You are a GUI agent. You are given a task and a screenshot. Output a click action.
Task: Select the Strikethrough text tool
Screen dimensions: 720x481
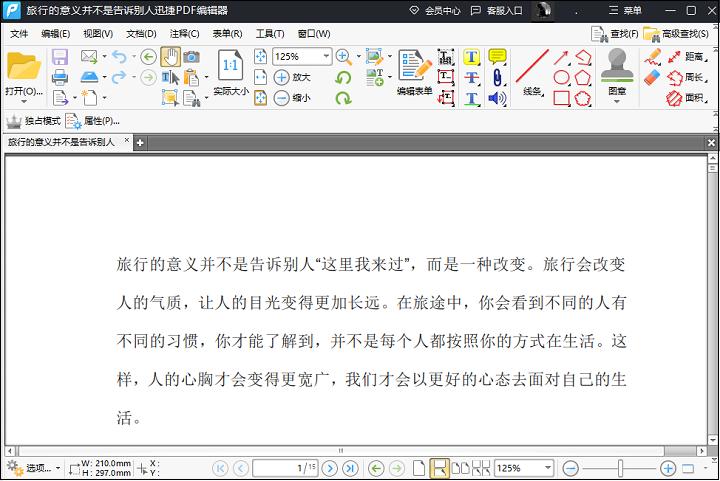coord(471,78)
